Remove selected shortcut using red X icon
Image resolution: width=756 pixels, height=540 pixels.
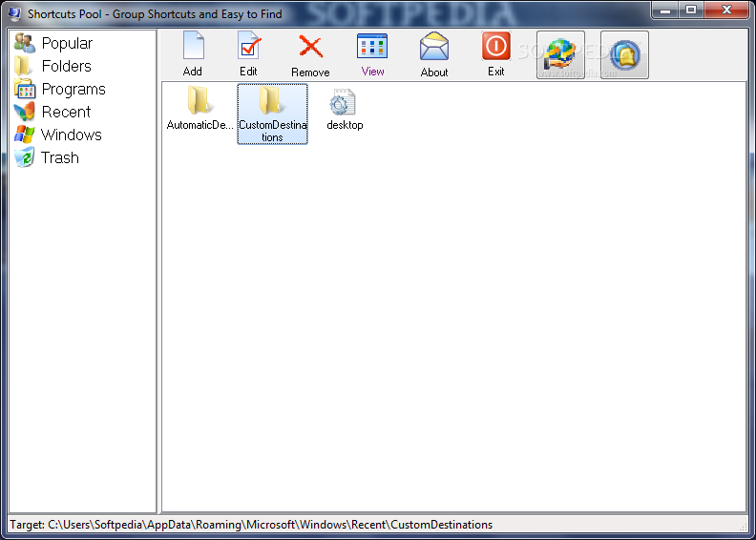coord(310,47)
